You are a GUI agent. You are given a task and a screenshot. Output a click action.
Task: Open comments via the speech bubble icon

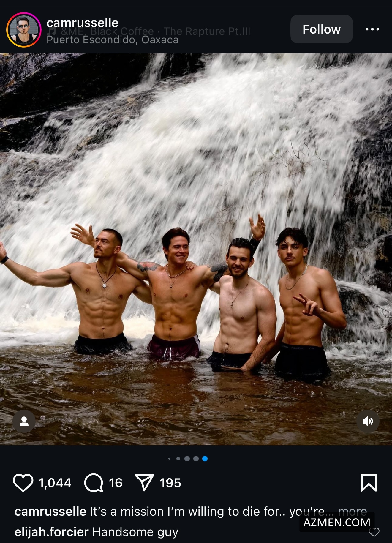(94, 483)
